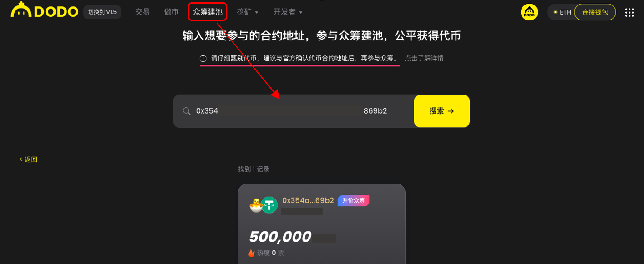
Task: Open the 点击了解详情 link
Action: pos(424,58)
